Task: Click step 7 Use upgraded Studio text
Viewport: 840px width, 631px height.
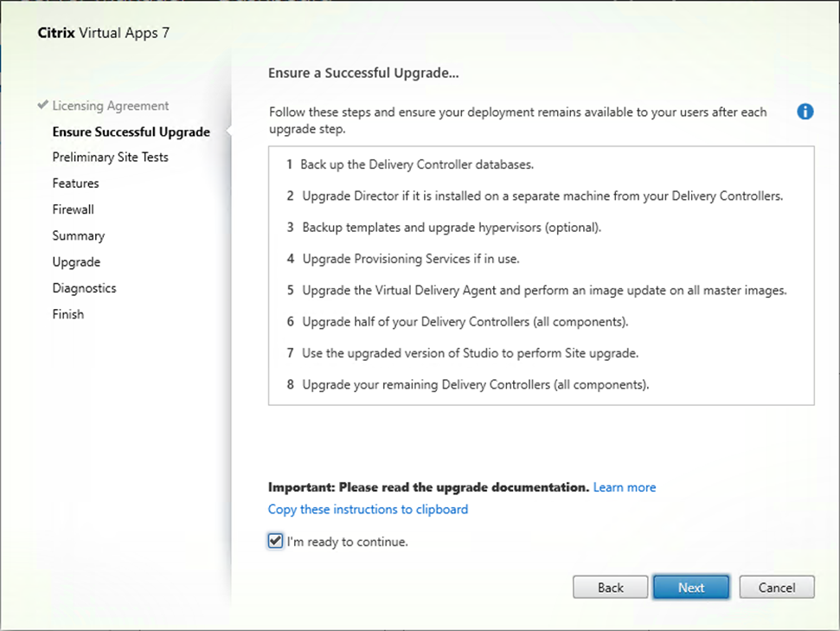Action: (x=471, y=353)
